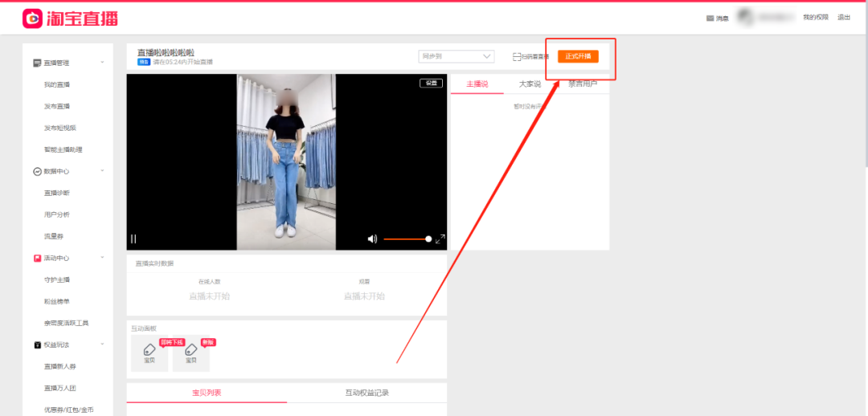
Task: Click the blue 预告 badge under the title
Action: (x=144, y=62)
